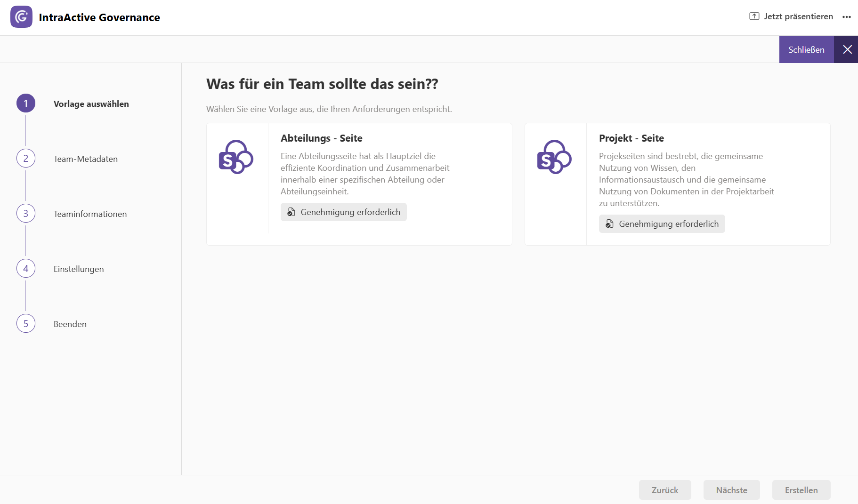
Task: Go to Teaminformationen step
Action: point(90,214)
